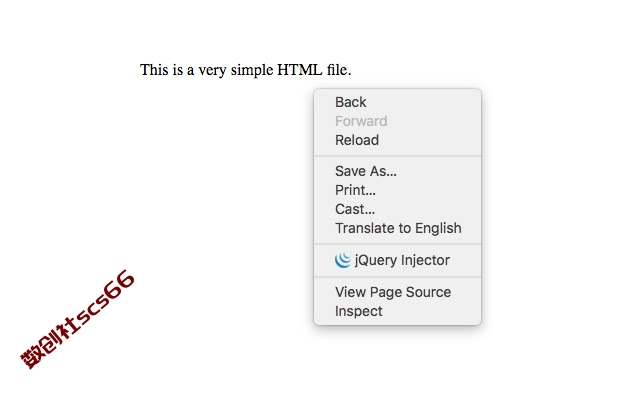This screenshot has width=640, height=400.
Task: Open the Cast… option
Action: [397, 209]
